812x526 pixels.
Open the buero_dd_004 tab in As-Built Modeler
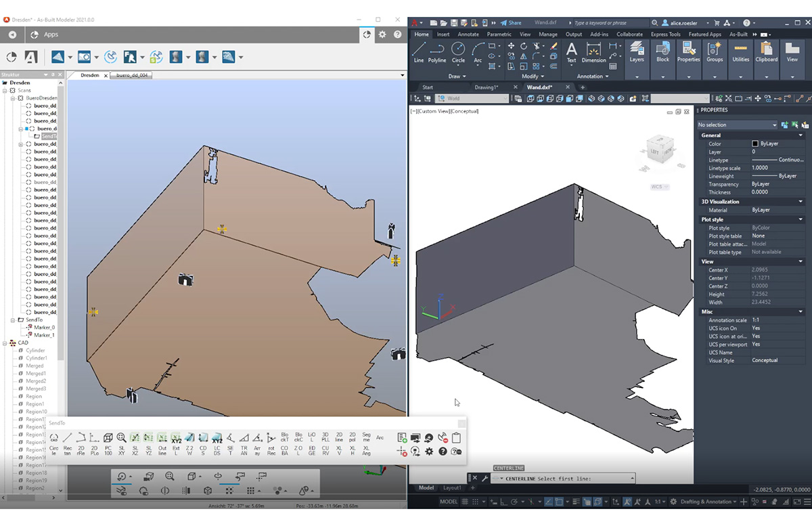tap(131, 75)
